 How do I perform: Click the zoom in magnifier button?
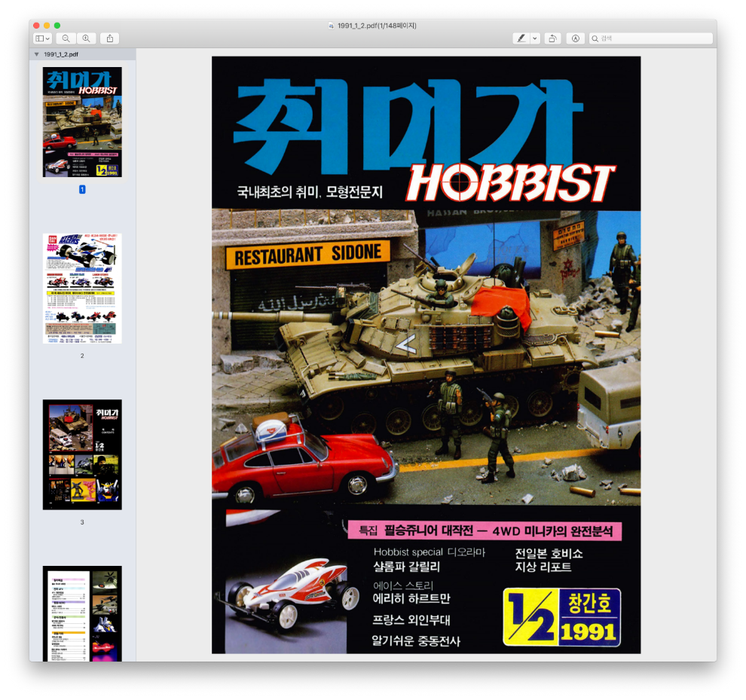[86, 38]
